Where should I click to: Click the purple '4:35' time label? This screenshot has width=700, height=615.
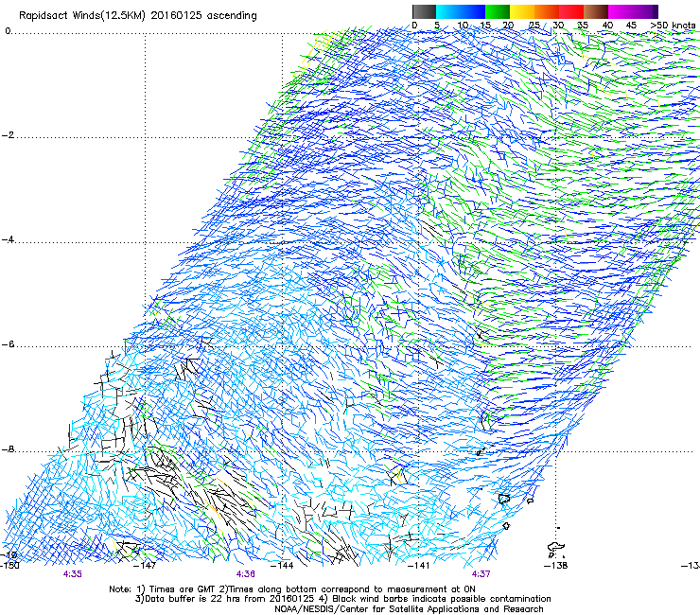pyautogui.click(x=72, y=574)
